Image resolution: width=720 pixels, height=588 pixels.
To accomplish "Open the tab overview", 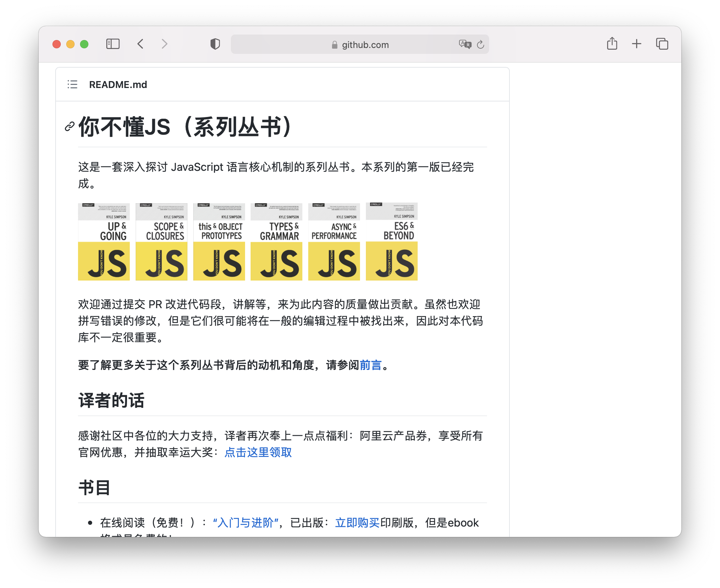I will point(662,44).
